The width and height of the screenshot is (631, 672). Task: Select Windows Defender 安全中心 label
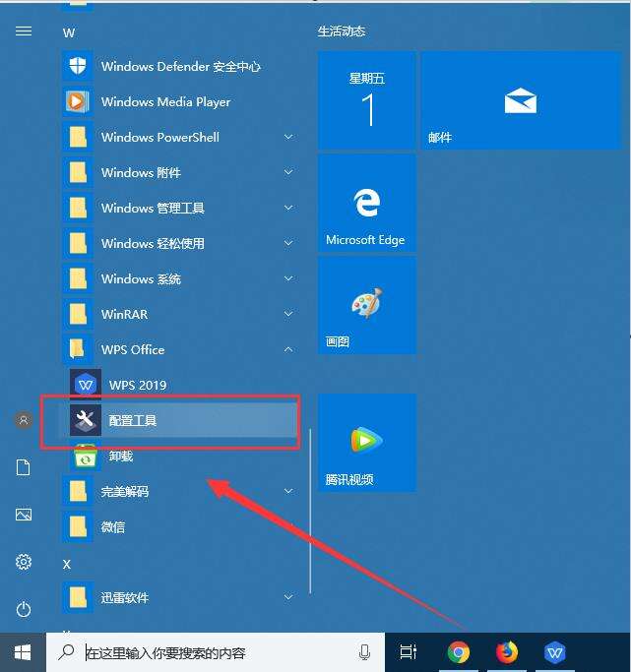click(x=181, y=67)
